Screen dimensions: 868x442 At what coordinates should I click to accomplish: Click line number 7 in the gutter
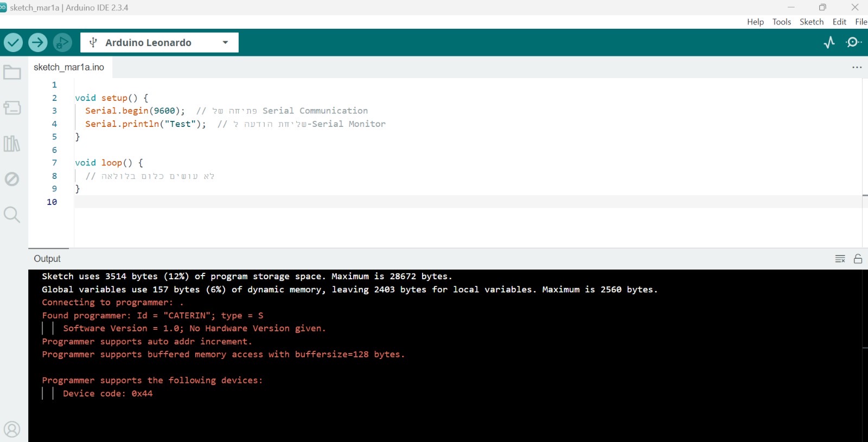click(54, 163)
